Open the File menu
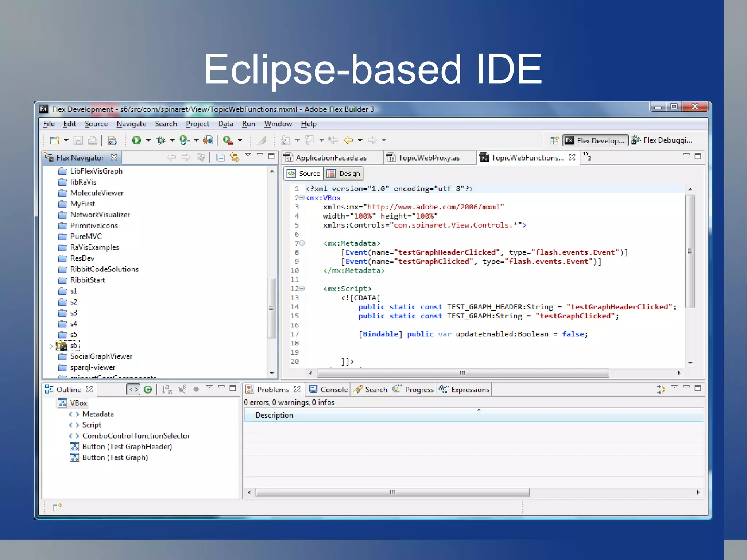The image size is (747, 560). [x=49, y=124]
